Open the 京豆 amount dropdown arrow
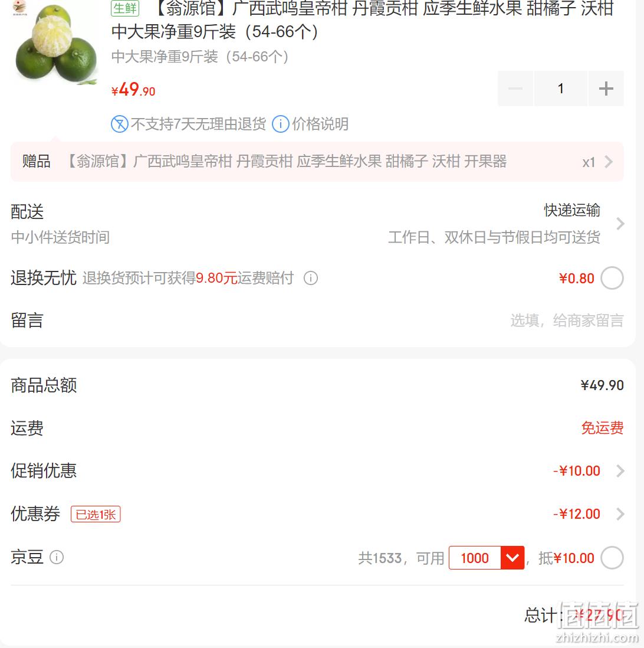The height and width of the screenshot is (648, 644). 512,558
